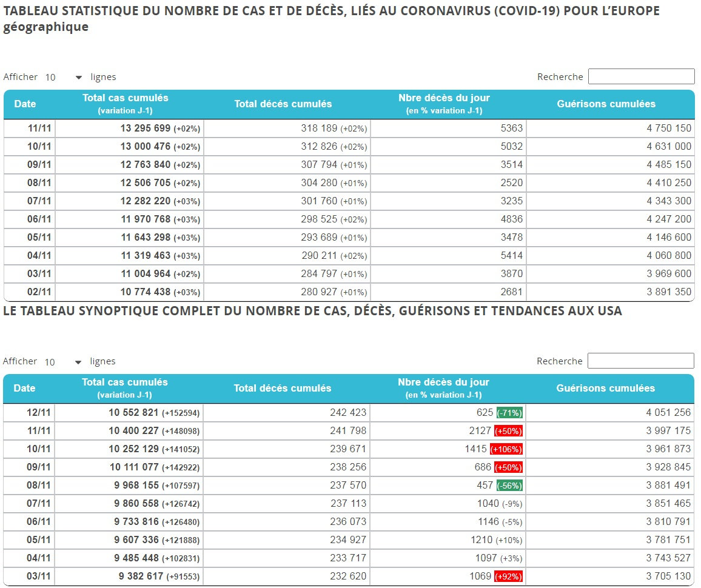Select USA deaths cell 237 113

[x=287, y=504]
